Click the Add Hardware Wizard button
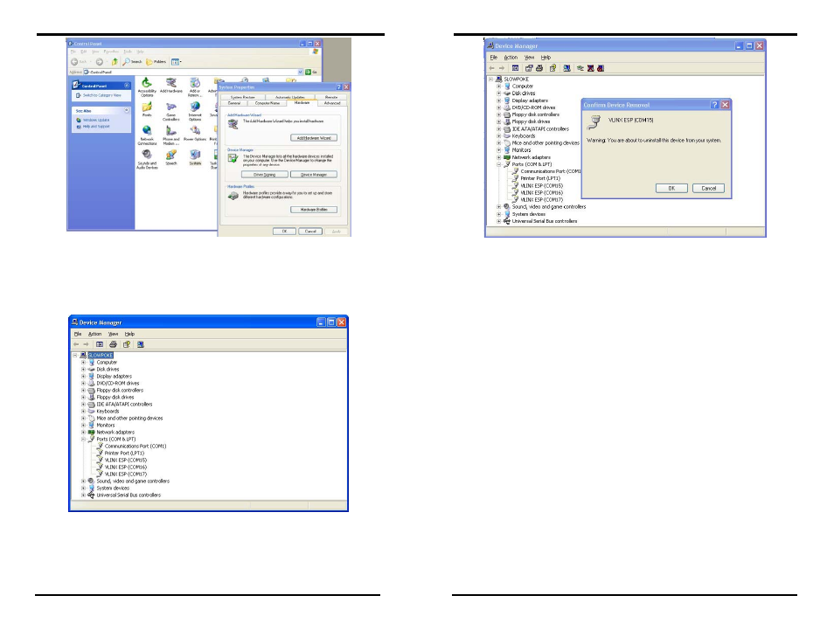834x644 pixels. 314,138
